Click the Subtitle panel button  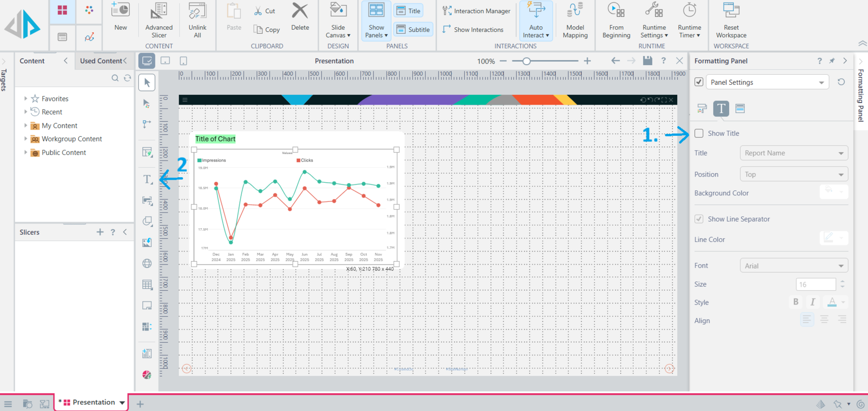(x=413, y=29)
